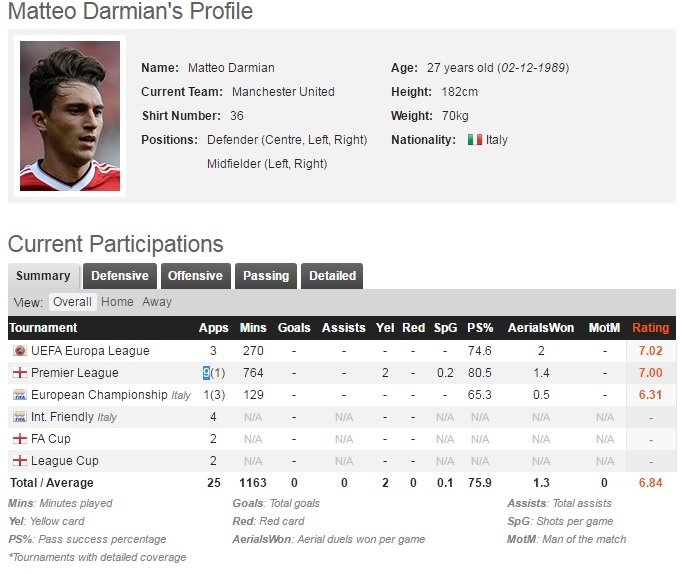Open the Offensive stats tab
The image size is (682, 574).
(x=195, y=276)
